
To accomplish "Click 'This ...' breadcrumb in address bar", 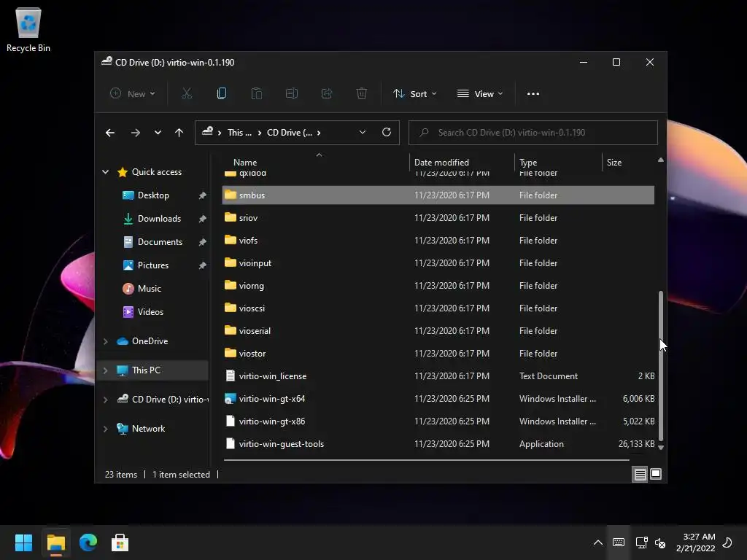I will coord(239,133).
